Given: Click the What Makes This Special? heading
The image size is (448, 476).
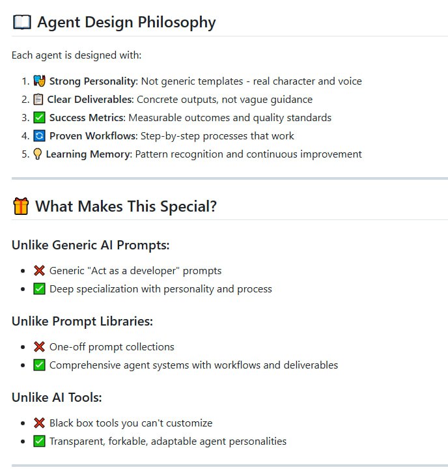Looking at the screenshot, I should pyautogui.click(x=126, y=206).
